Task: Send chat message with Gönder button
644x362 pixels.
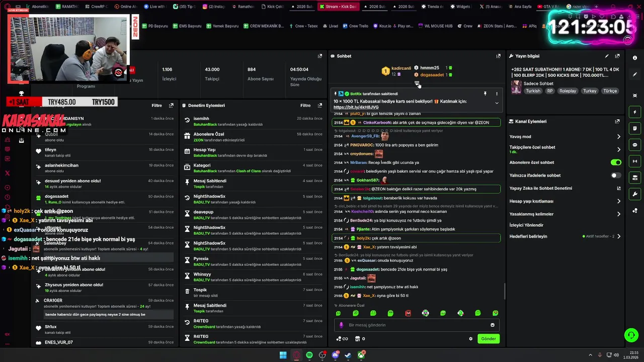Action: click(x=489, y=339)
